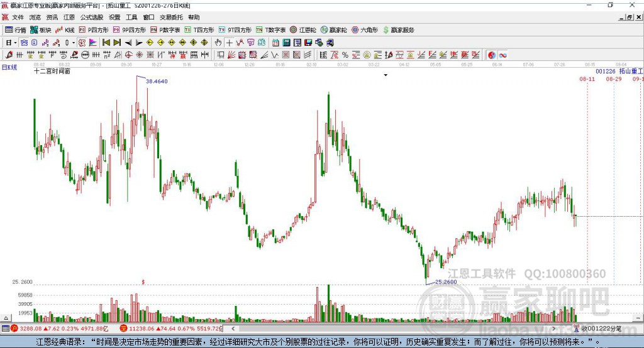Click the black right arrow icon

coord(139,43)
